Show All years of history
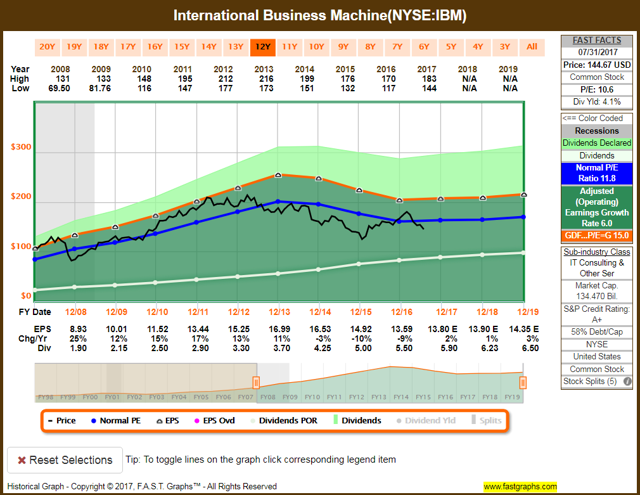 pyautogui.click(x=532, y=47)
